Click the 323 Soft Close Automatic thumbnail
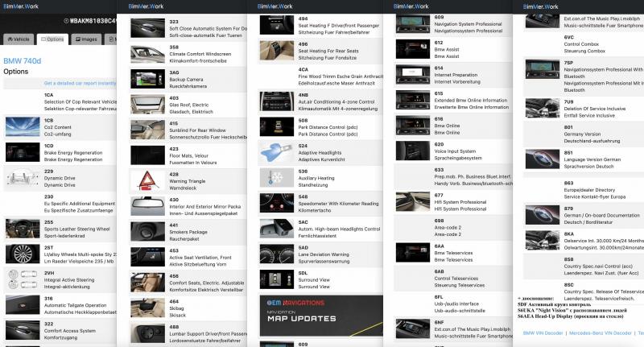Viewport: 644px width, 347px height. pyautogui.click(x=148, y=28)
